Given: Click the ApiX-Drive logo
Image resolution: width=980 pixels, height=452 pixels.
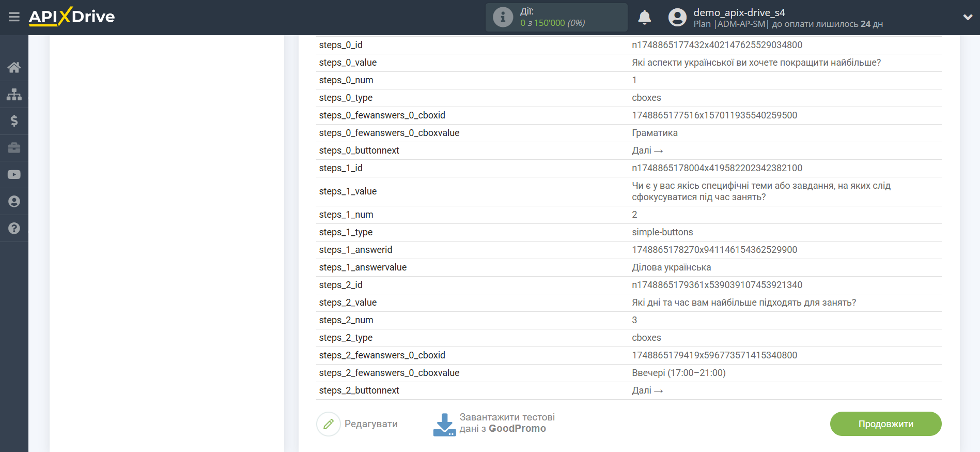Looking at the screenshot, I should tap(72, 17).
